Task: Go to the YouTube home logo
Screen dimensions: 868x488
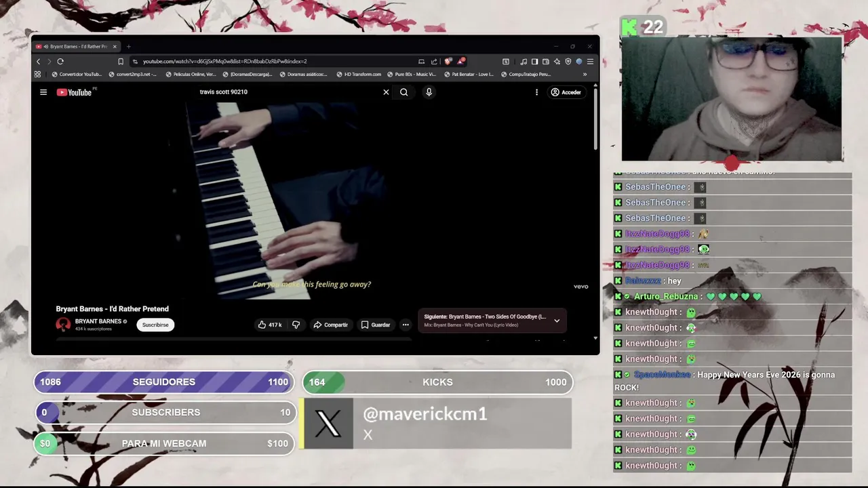Action: 74,92
